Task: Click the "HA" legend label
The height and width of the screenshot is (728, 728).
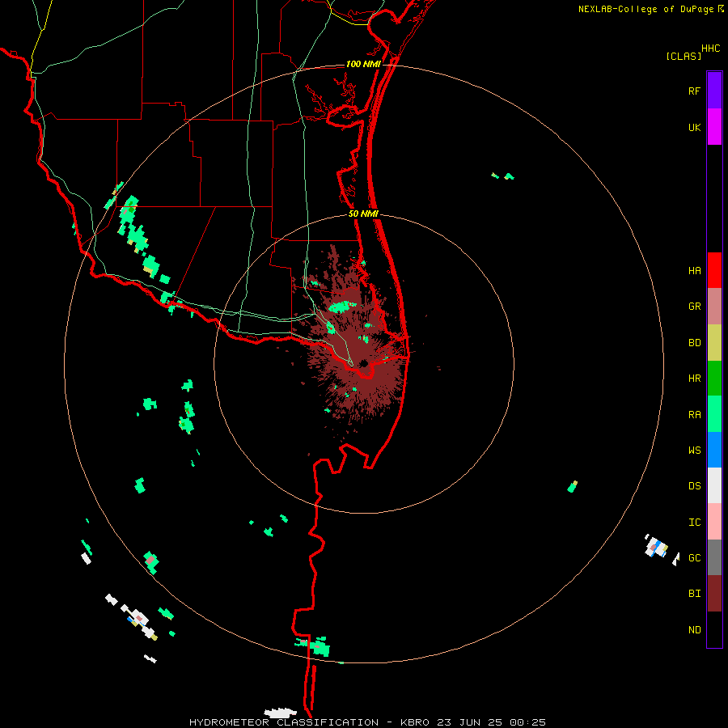Action: point(694,270)
